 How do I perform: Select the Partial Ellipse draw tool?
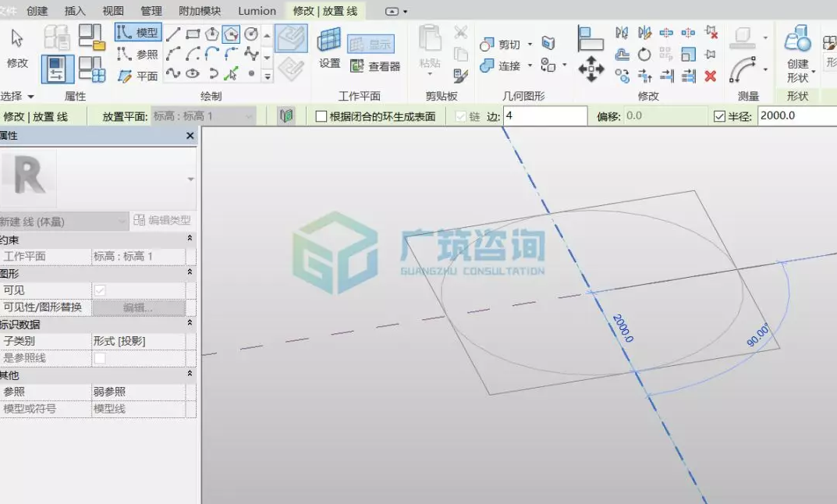(x=212, y=73)
